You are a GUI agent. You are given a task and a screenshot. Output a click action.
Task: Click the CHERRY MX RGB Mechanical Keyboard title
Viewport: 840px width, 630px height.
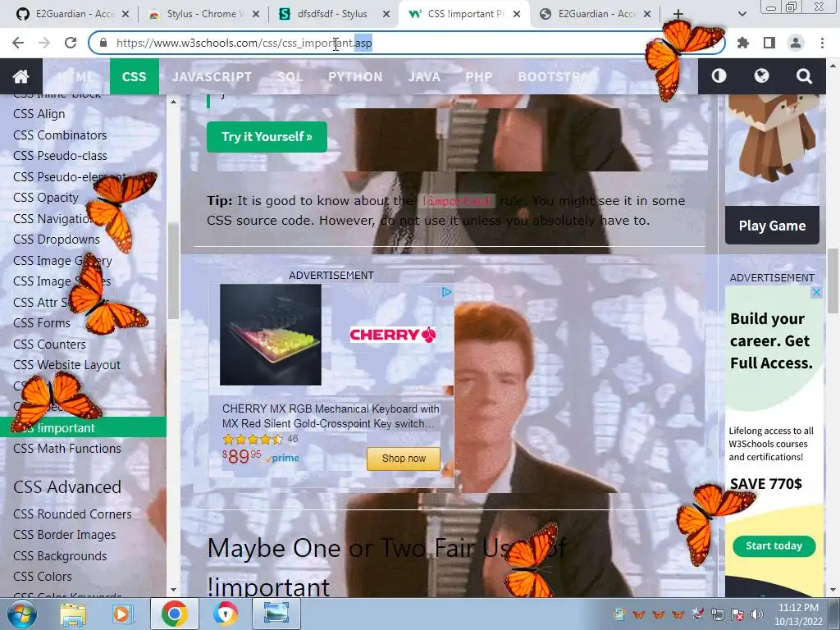click(331, 416)
